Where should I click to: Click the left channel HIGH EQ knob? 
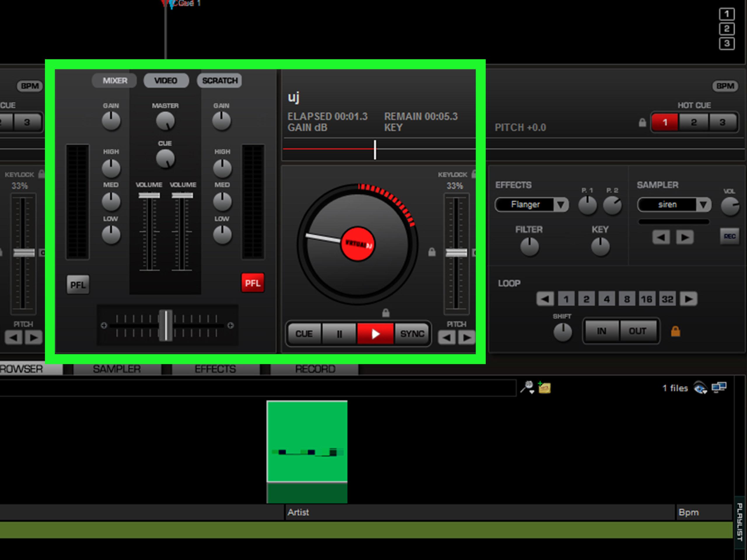[x=111, y=168]
